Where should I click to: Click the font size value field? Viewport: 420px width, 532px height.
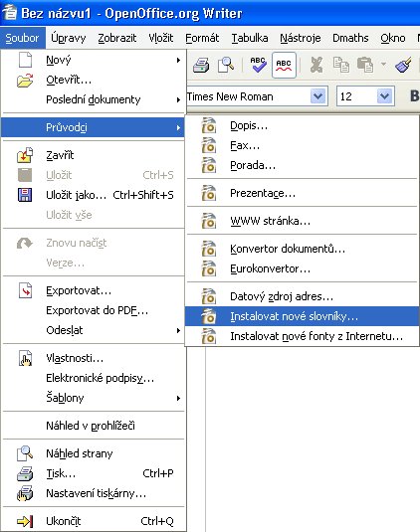coord(357,96)
